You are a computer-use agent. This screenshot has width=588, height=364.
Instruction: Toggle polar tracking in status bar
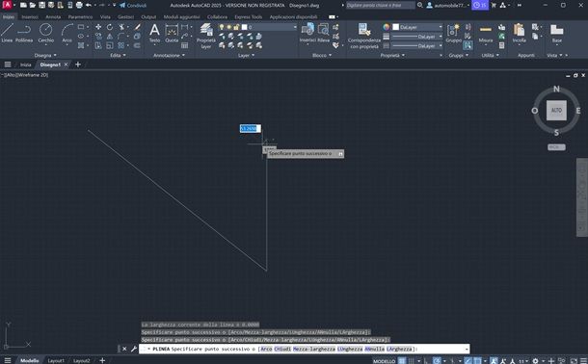coord(437,360)
